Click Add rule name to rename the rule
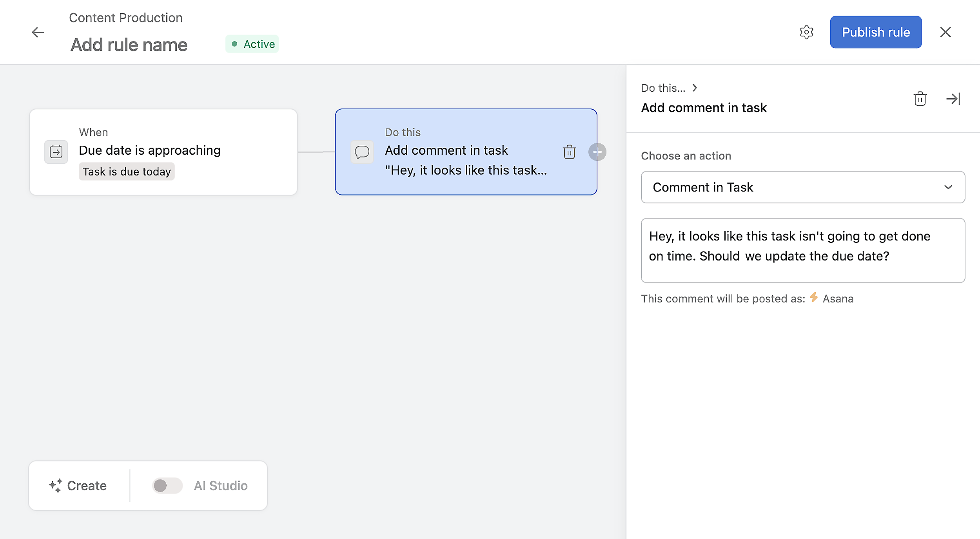The width and height of the screenshot is (980, 539). click(x=129, y=44)
